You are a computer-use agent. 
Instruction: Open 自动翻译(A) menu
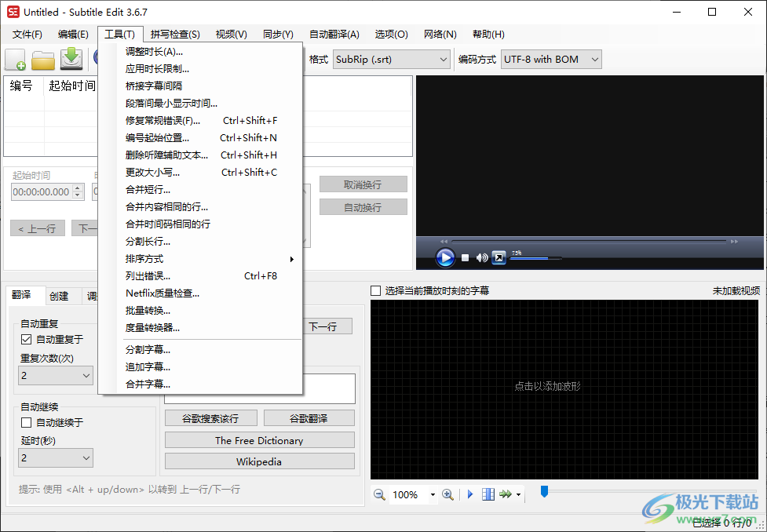tap(334, 35)
